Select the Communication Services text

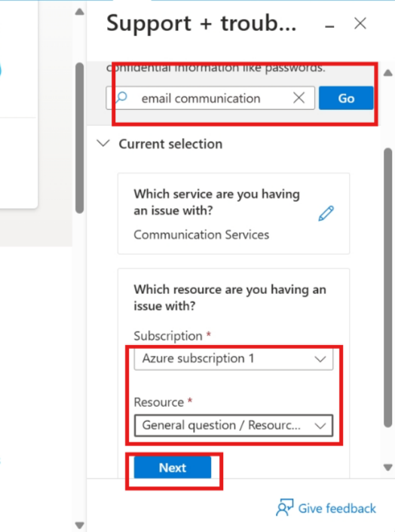(x=201, y=235)
